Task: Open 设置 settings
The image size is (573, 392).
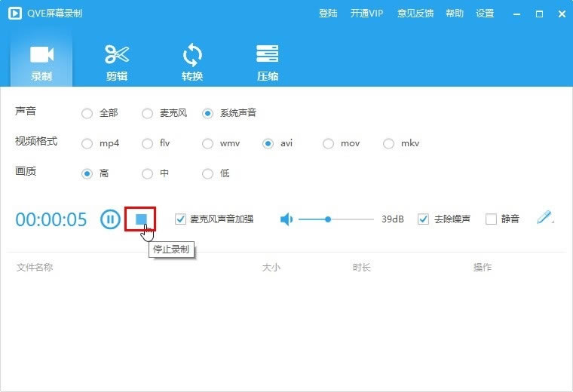Action: 485,14
